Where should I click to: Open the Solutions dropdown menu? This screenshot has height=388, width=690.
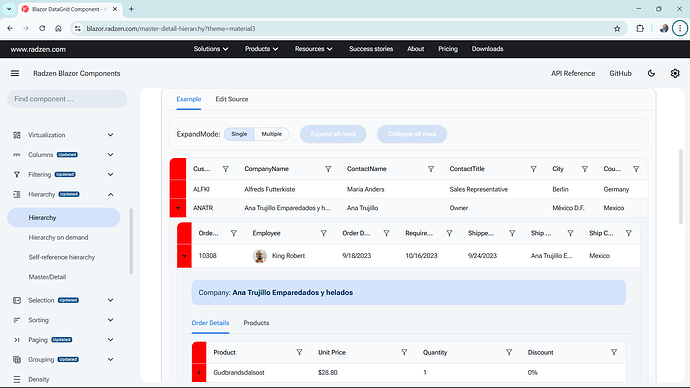211,49
